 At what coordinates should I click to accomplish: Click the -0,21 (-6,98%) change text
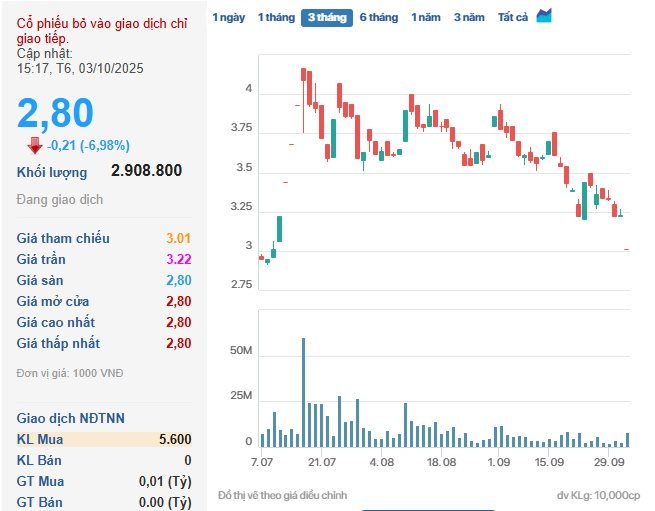tap(89, 146)
